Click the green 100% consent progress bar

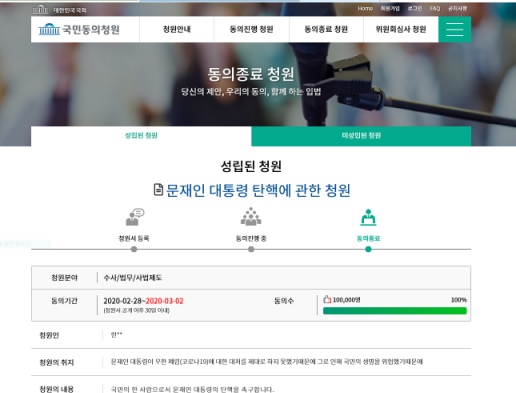(x=395, y=311)
